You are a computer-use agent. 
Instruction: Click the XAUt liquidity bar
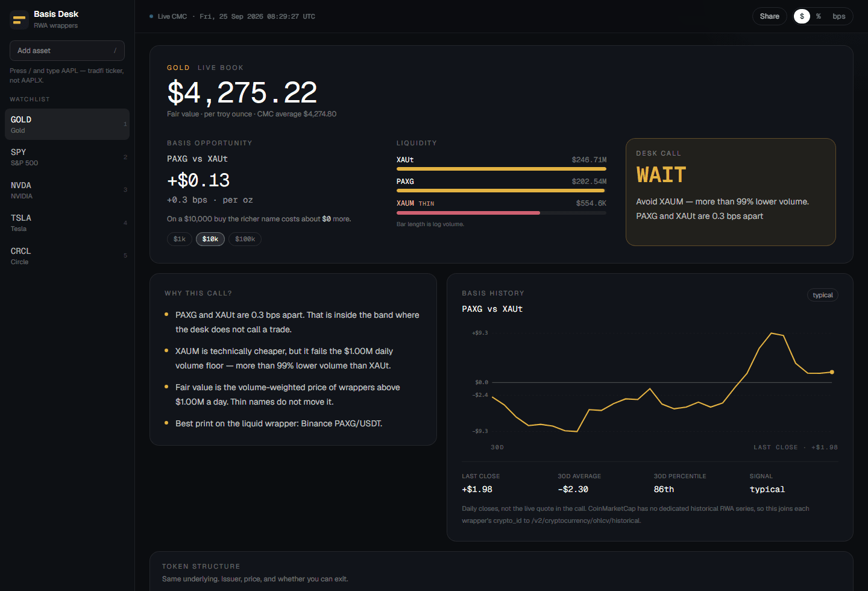click(x=502, y=169)
